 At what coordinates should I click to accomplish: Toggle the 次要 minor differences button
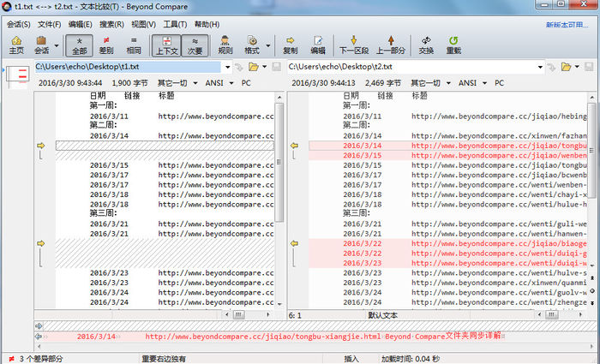pyautogui.click(x=195, y=45)
